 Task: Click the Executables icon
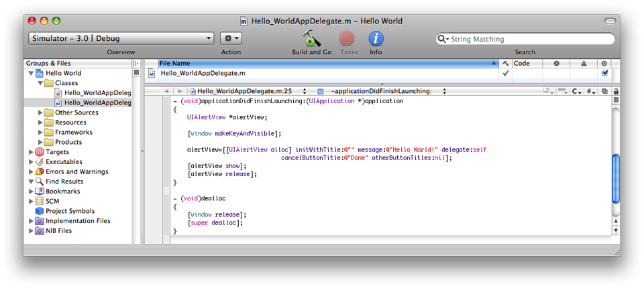click(40, 161)
